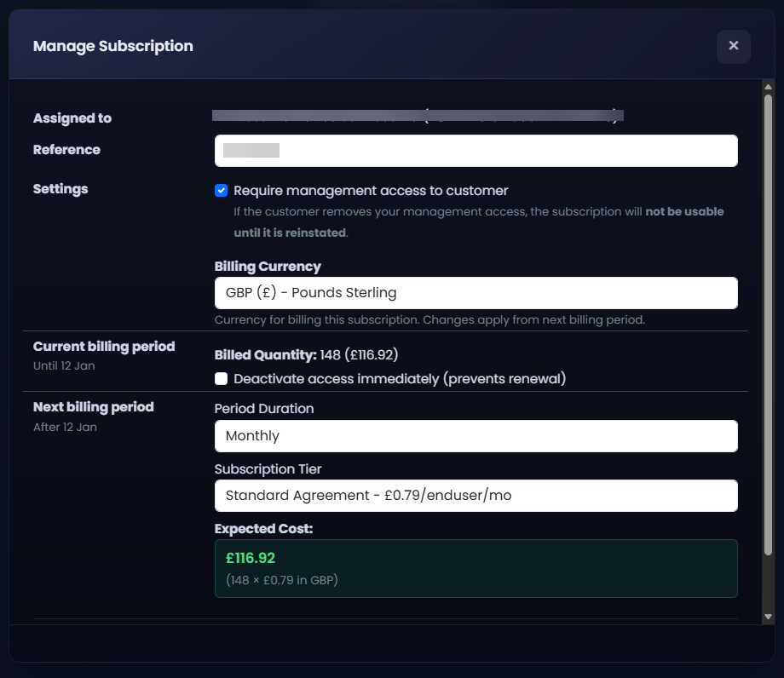
Task: Click the scrollbar up arrow
Action: [x=768, y=87]
